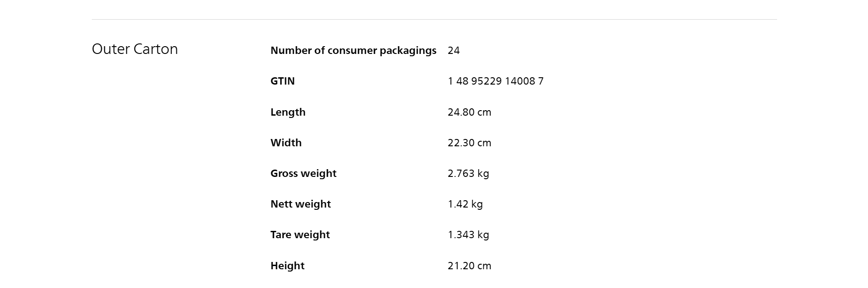Click the GTIN number 1 48 95229 14008 7
The image size is (868, 288).
coord(496,81)
